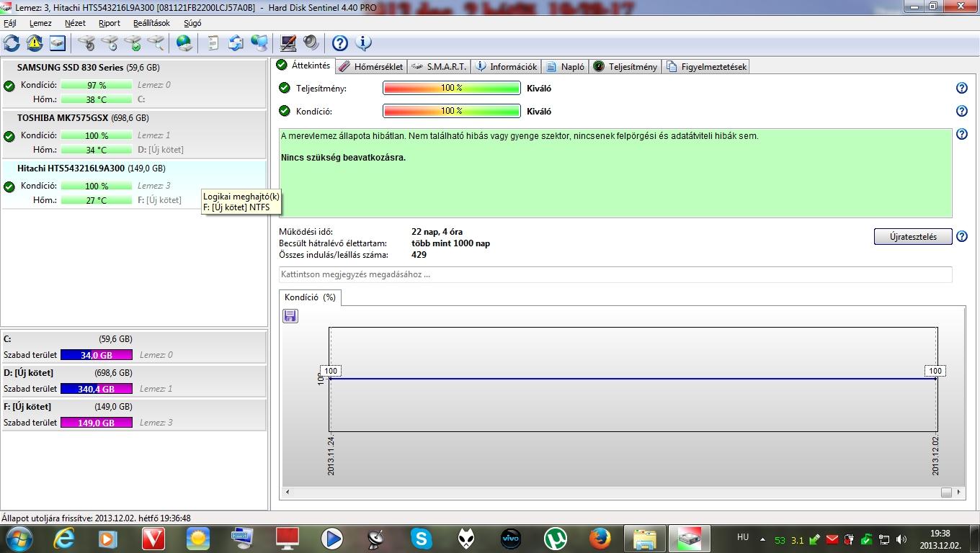Click the monitor with screwdriver toolbar icon
This screenshot has height=553, width=980.
pyautogui.click(x=288, y=43)
